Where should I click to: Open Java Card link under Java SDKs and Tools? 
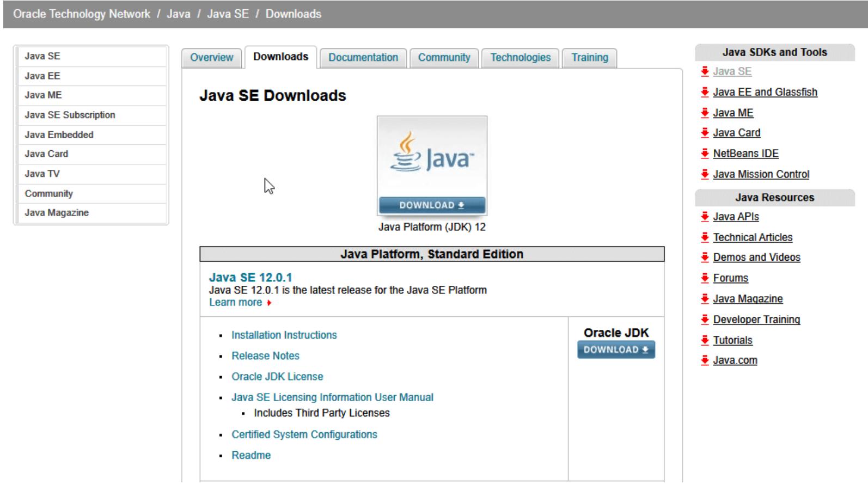[737, 132]
